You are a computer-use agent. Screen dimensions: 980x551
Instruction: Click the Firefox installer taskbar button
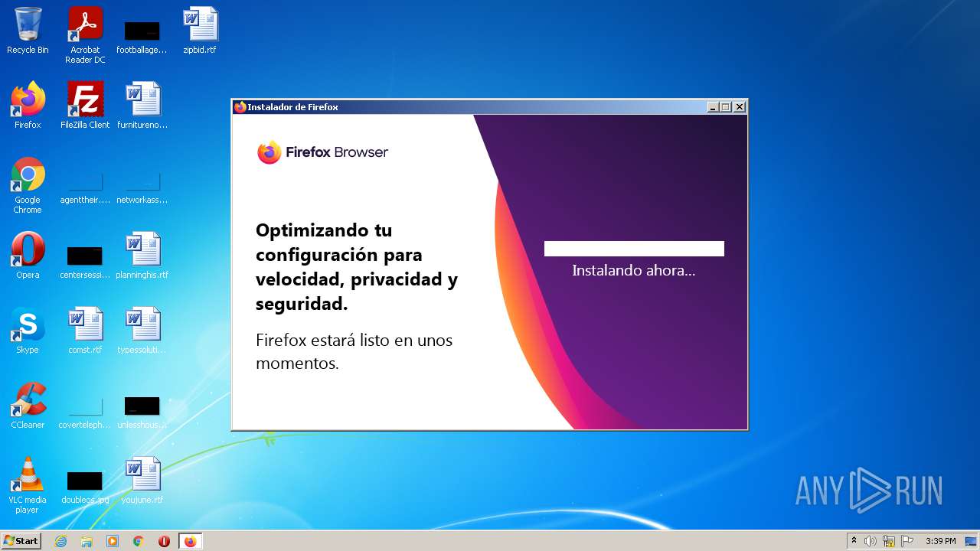coord(190,541)
